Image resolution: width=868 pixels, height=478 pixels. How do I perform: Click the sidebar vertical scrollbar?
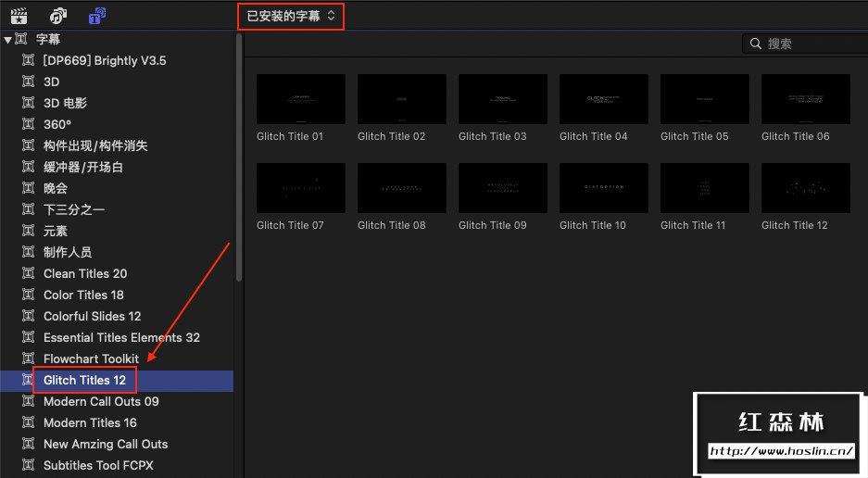tap(239, 157)
